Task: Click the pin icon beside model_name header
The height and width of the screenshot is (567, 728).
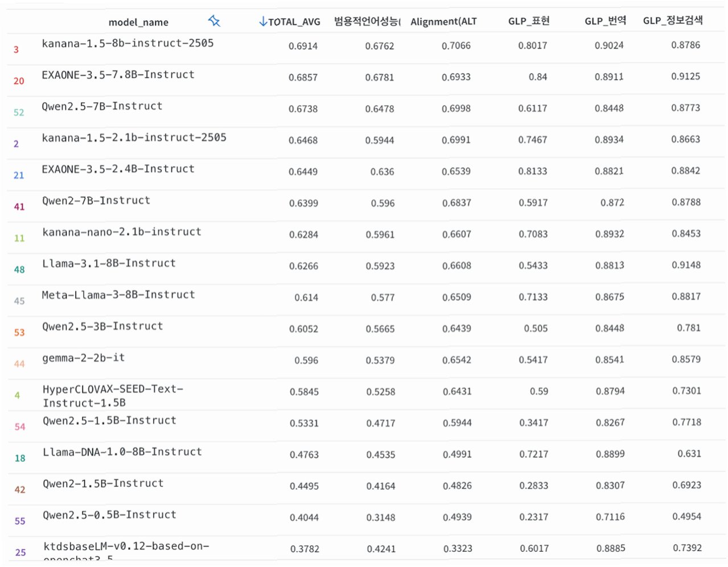Action: (x=214, y=21)
